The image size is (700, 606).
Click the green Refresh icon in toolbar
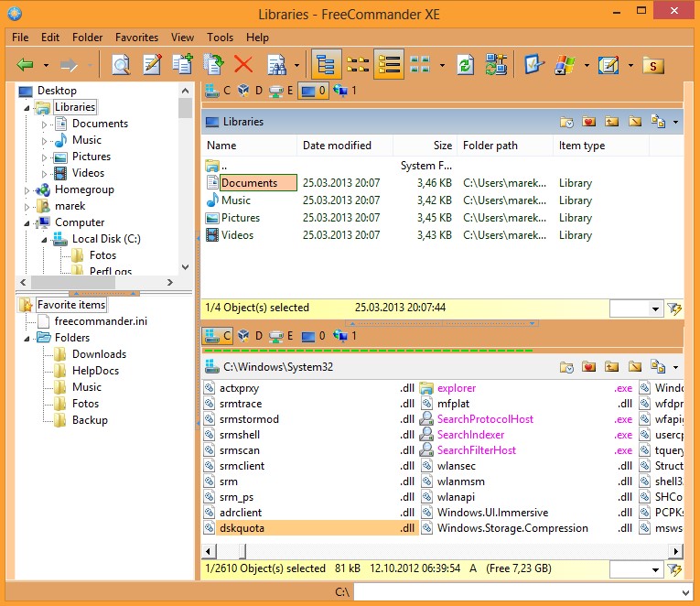click(466, 65)
